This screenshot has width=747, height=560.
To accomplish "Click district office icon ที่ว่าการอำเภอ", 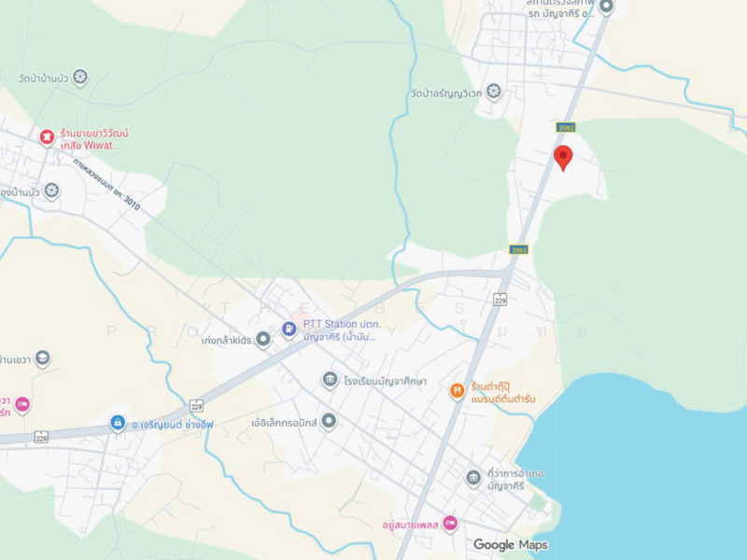I will point(473,478).
